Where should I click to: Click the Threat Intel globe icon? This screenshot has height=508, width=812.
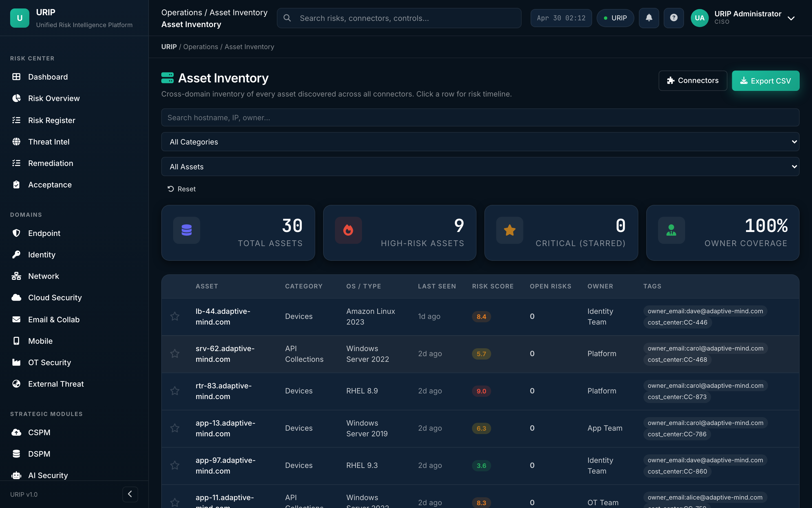click(16, 141)
